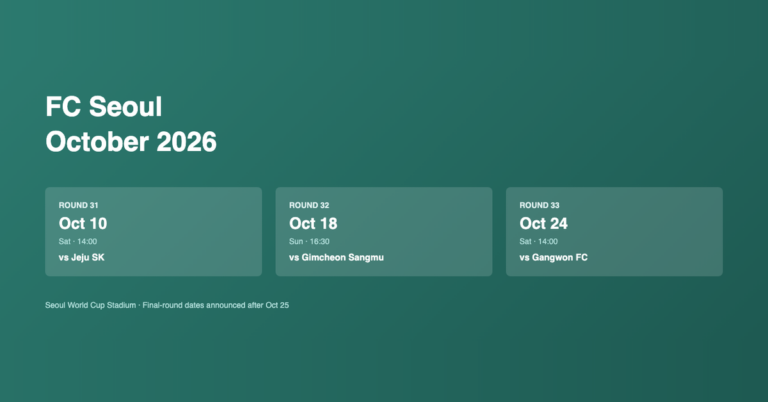Click 'Sat · 14:00' under Oct 24
The image size is (768, 402).
(x=539, y=241)
